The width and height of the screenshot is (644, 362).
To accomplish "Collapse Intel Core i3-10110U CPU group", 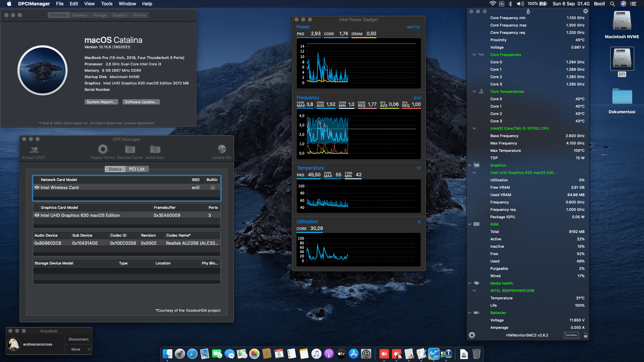I will pyautogui.click(x=474, y=128).
